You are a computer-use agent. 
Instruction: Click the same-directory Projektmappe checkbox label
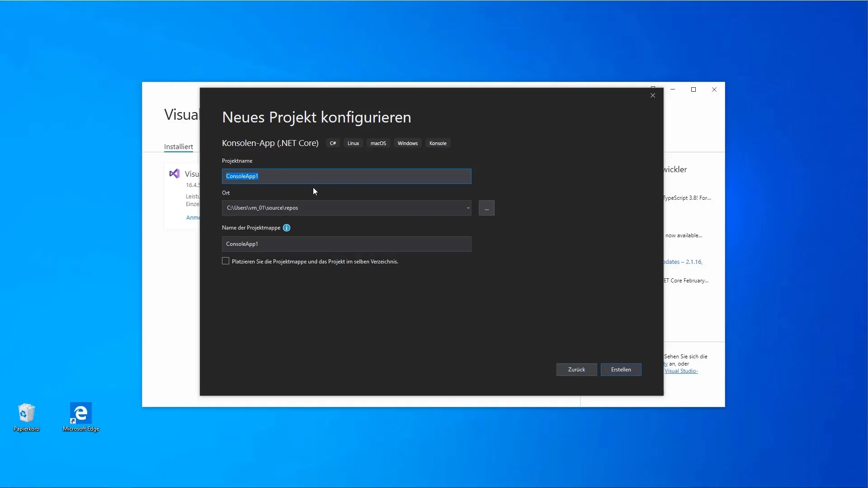click(315, 262)
